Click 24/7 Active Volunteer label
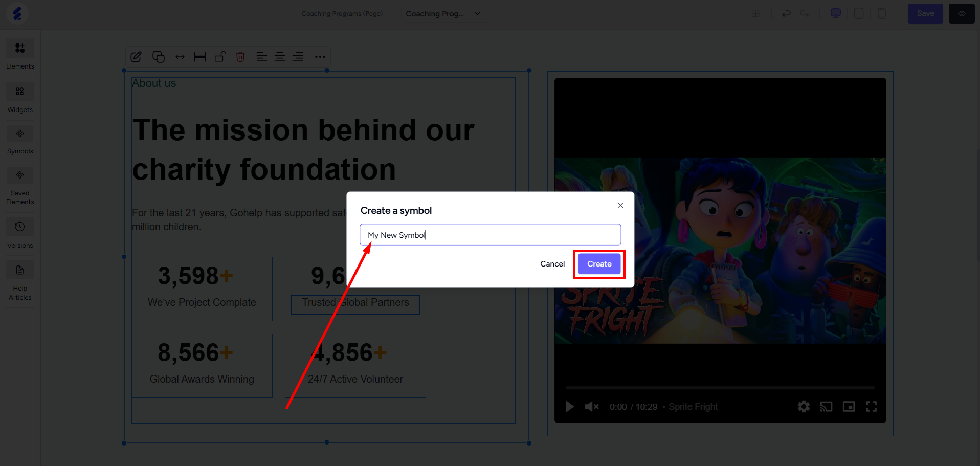 point(355,379)
